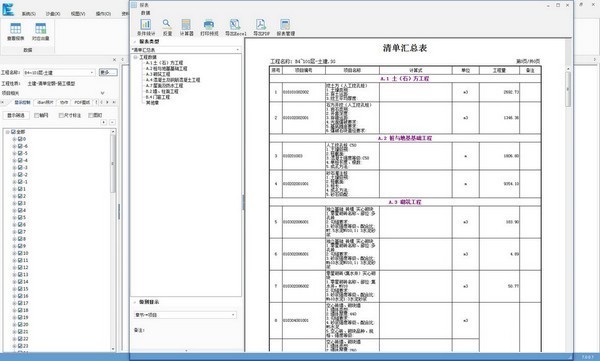This screenshot has height=361, width=600.
Task: Open the 报表管理 report manager icon
Action: pyautogui.click(x=285, y=25)
